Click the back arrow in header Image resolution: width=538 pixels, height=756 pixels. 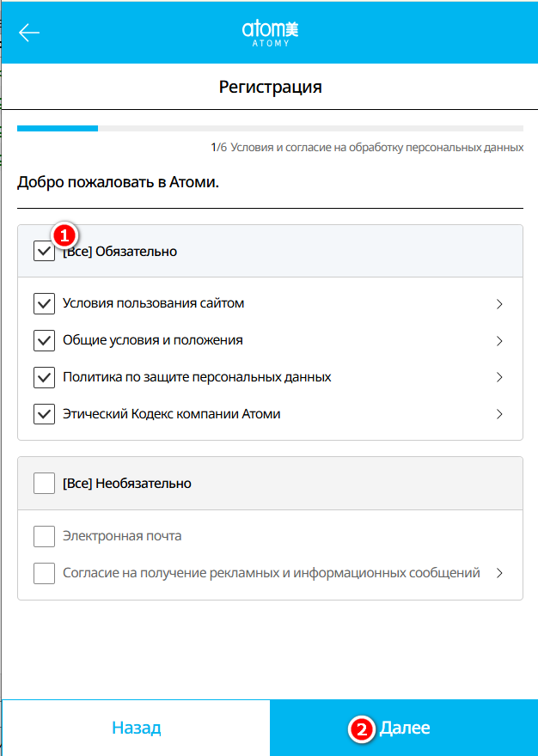point(29,33)
